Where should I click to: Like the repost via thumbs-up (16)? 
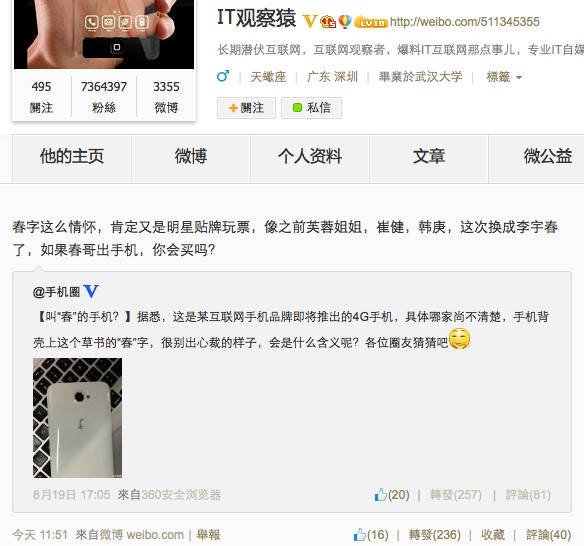point(371,535)
